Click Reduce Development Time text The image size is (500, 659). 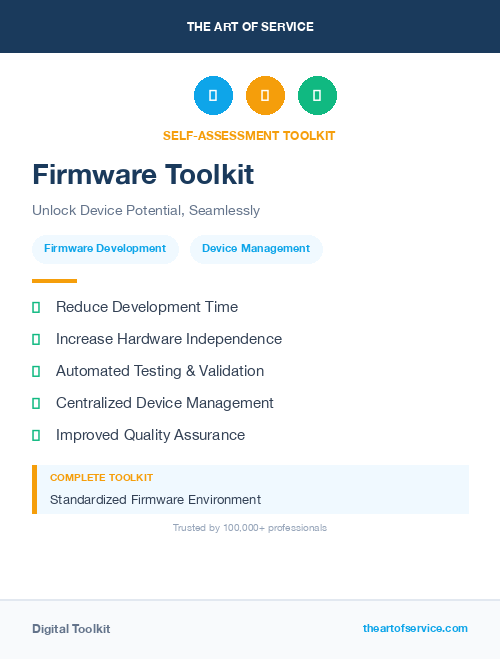[147, 307]
